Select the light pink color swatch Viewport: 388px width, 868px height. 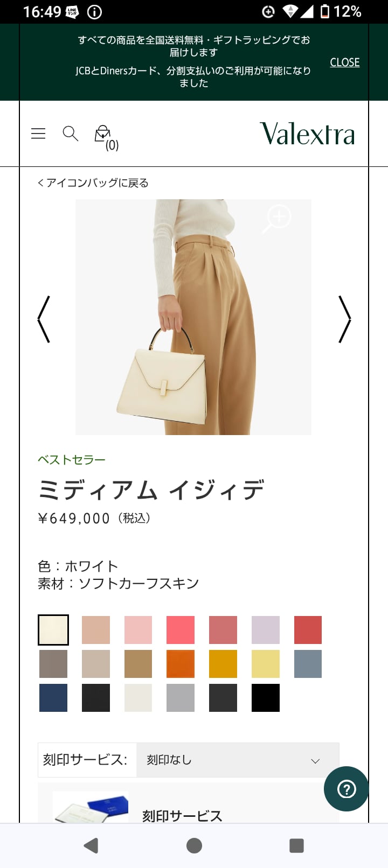pyautogui.click(x=138, y=630)
